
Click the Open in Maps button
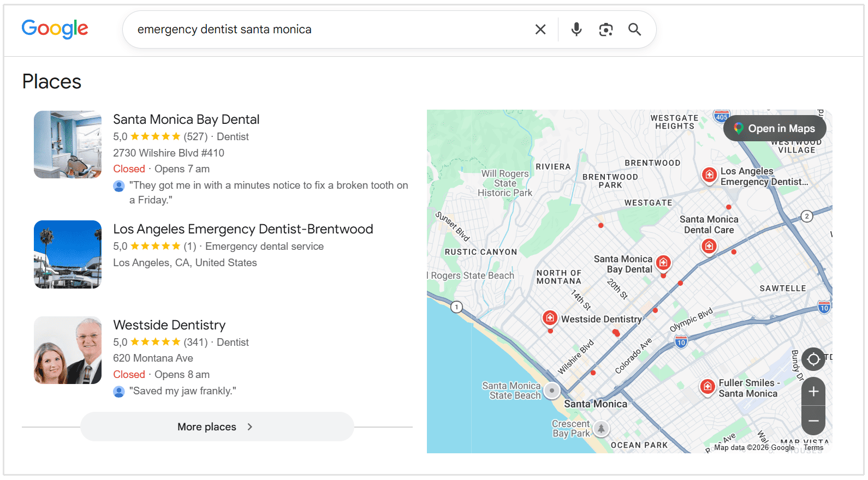coord(775,128)
